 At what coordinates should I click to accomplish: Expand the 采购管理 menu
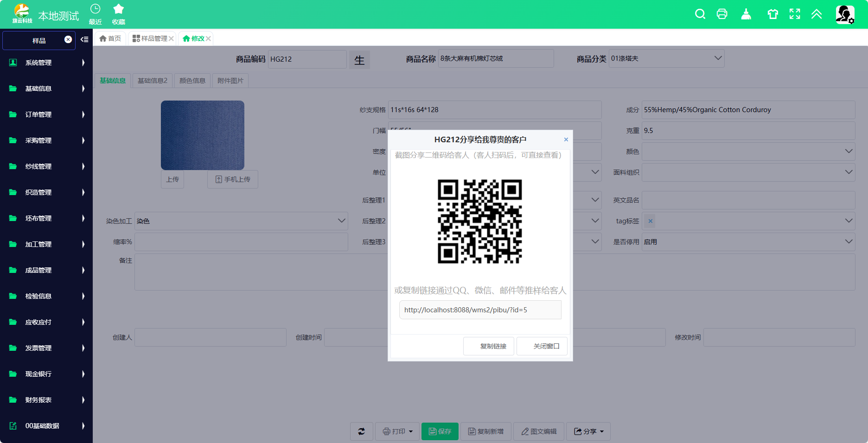click(46, 140)
